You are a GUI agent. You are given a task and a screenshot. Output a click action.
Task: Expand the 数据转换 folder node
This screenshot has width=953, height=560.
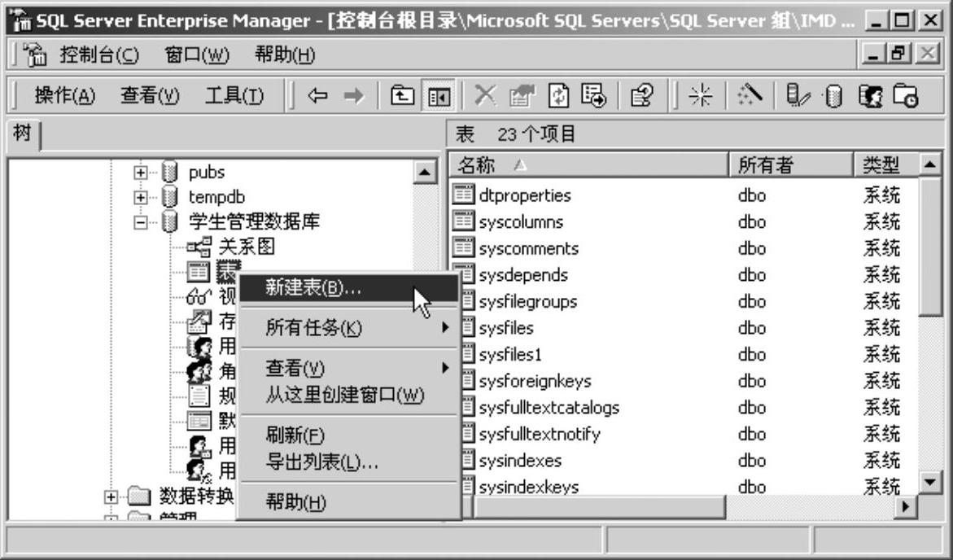pos(111,497)
